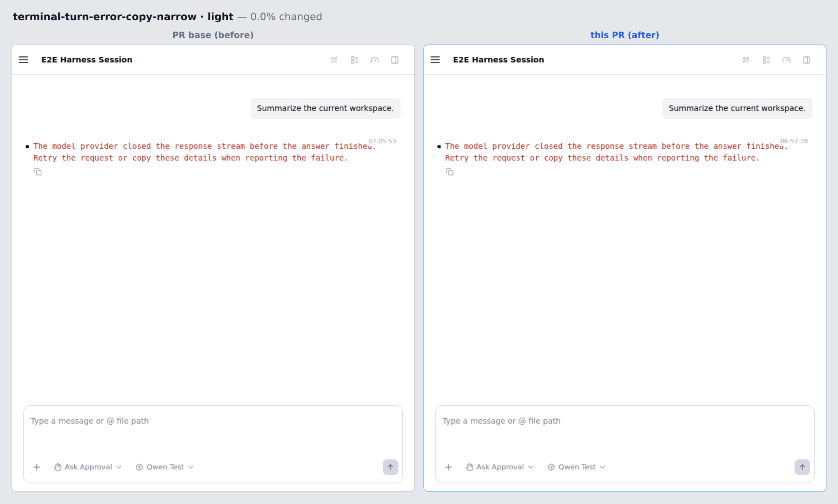Image resolution: width=838 pixels, height=504 pixels.
Task: Click E2E Harness Session title, after panel
Action: pos(499,60)
